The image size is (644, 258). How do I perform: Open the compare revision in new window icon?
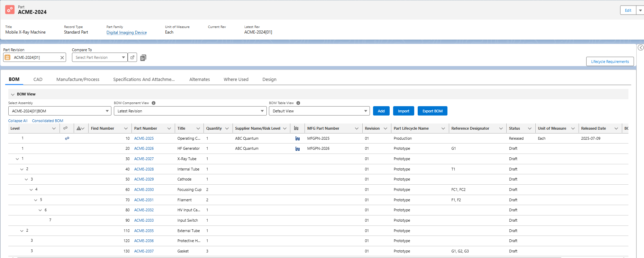(132, 57)
